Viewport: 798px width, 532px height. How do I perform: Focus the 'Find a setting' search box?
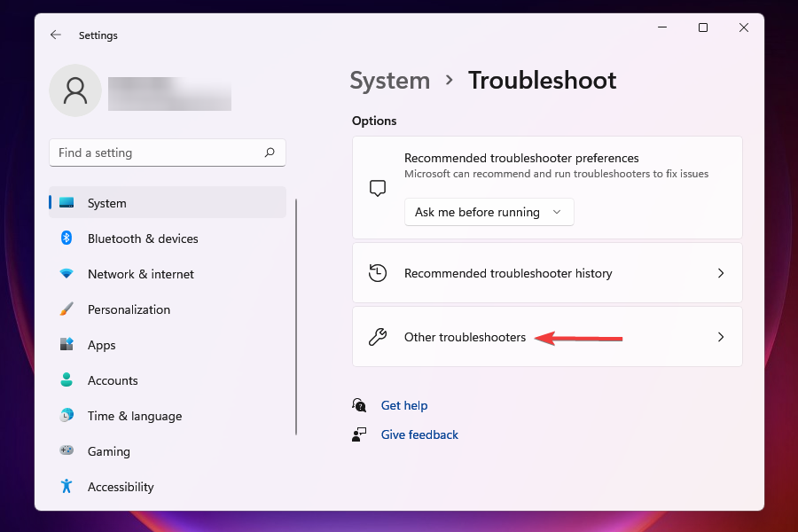click(158, 153)
